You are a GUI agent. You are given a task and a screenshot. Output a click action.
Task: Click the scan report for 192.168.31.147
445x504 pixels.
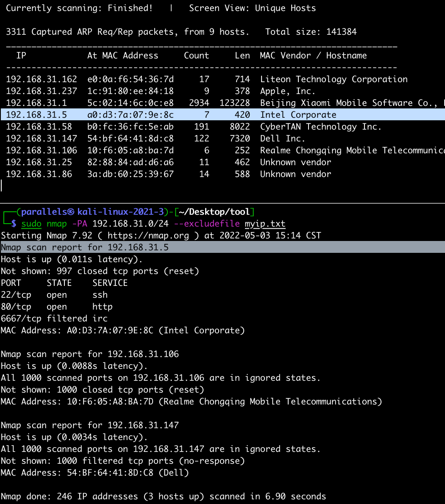(x=90, y=425)
